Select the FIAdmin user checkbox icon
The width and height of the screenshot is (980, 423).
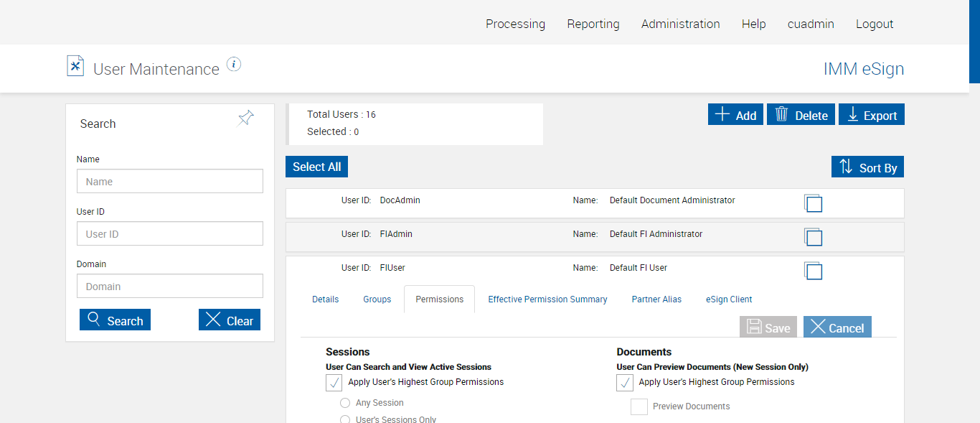coord(814,237)
